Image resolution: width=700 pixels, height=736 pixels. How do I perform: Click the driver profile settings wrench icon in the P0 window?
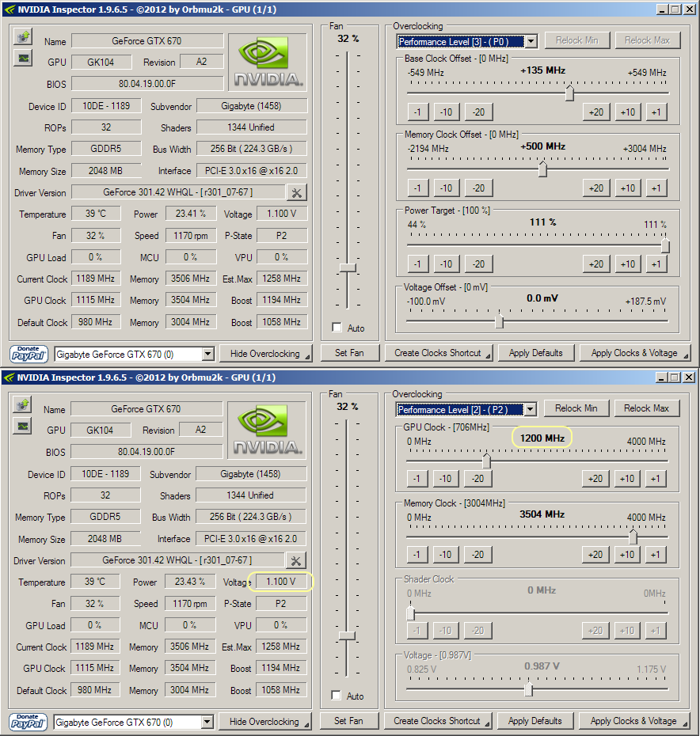(296, 192)
